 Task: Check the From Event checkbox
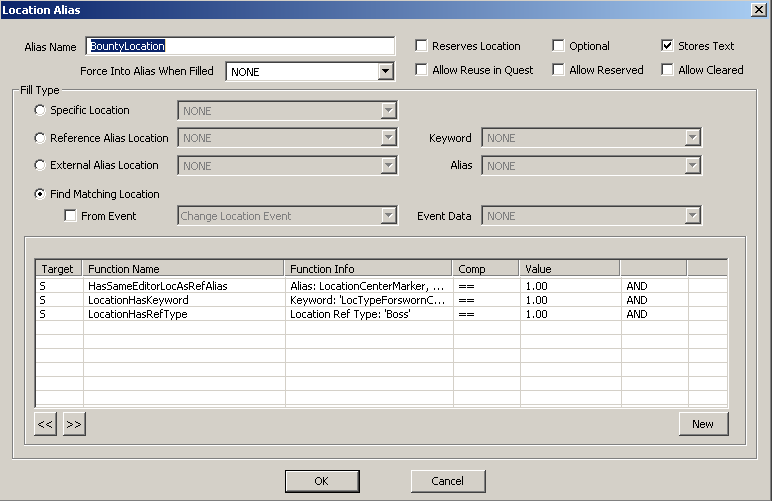pyautogui.click(x=71, y=216)
